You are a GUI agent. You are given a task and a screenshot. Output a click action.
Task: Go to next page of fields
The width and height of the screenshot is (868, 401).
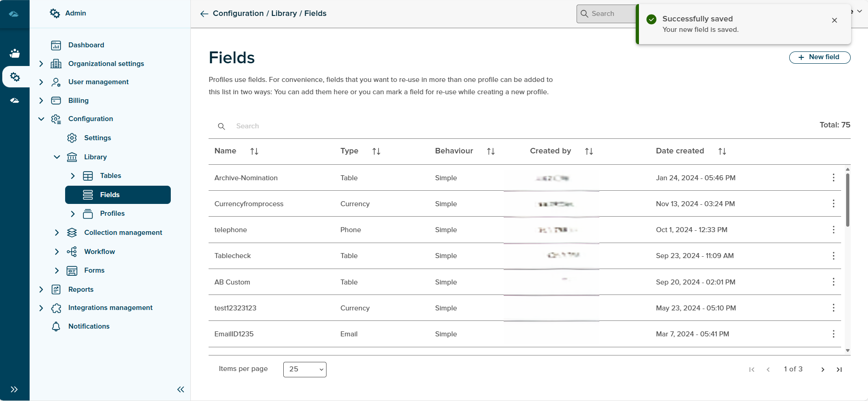[x=822, y=370]
